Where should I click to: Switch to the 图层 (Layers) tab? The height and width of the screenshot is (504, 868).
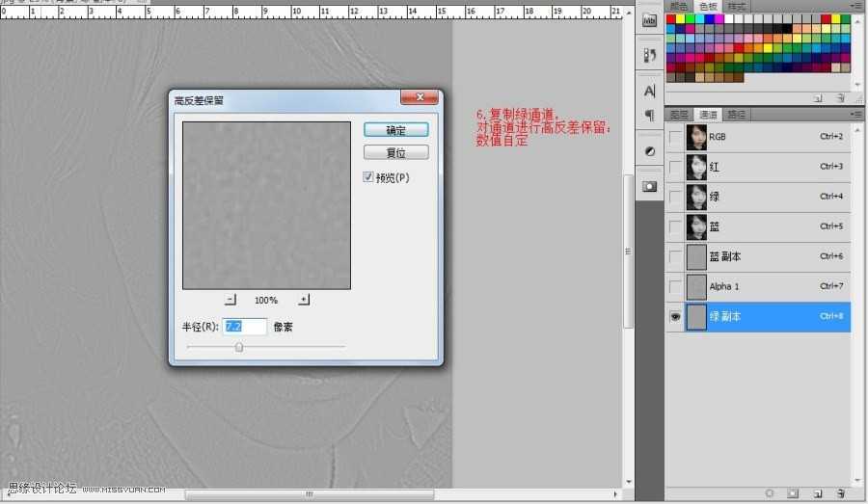pyautogui.click(x=679, y=115)
